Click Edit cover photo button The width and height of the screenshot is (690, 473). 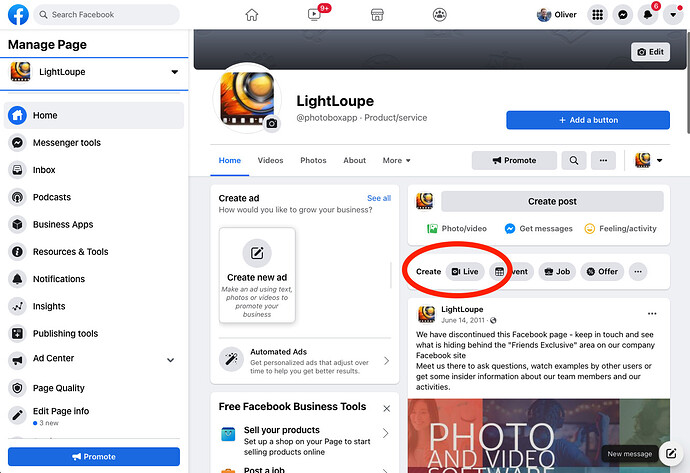click(x=650, y=52)
